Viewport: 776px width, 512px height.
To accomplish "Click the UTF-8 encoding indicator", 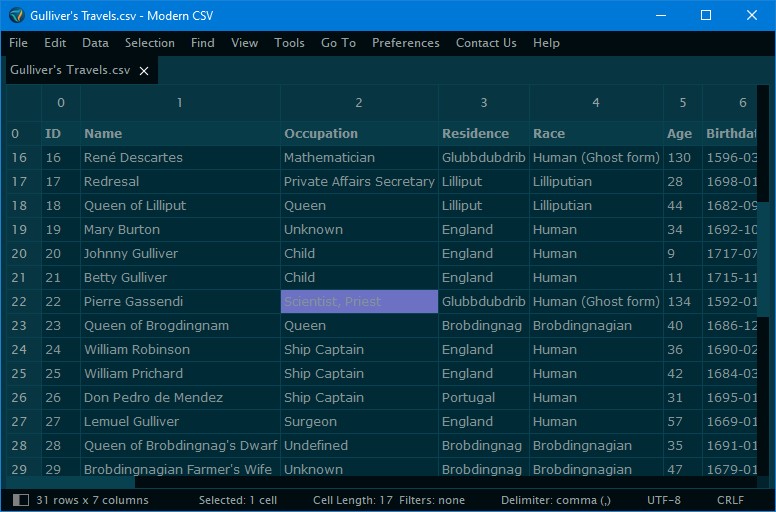I will (x=664, y=501).
